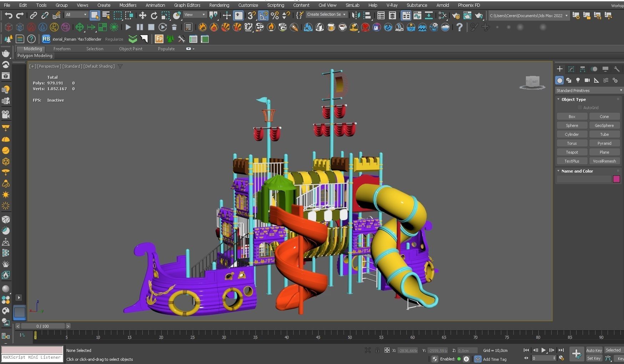Viewport: 624px width, 364px height.
Task: Select the Move tool
Action: [x=142, y=15]
